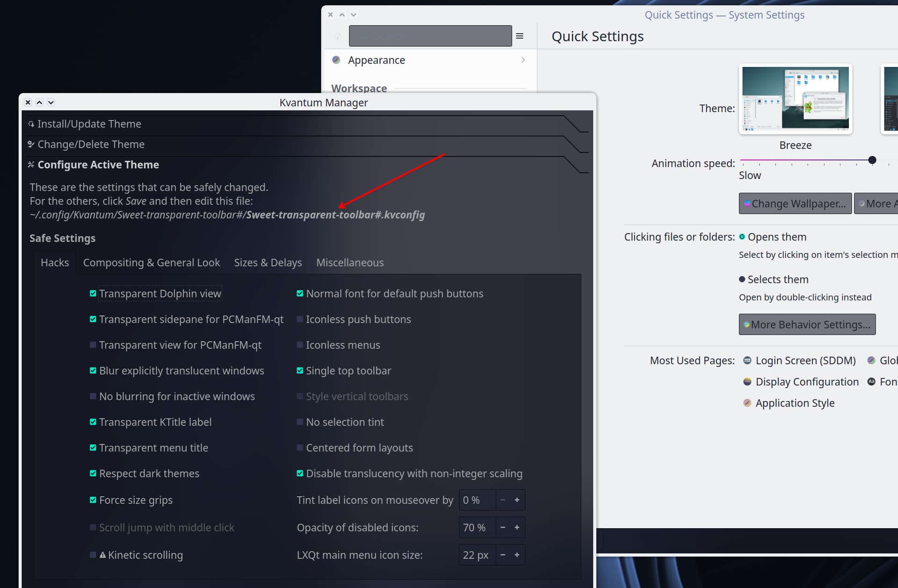Increase Tint label icons on mouseover value
Viewport: 898px width, 588px height.
pos(517,500)
